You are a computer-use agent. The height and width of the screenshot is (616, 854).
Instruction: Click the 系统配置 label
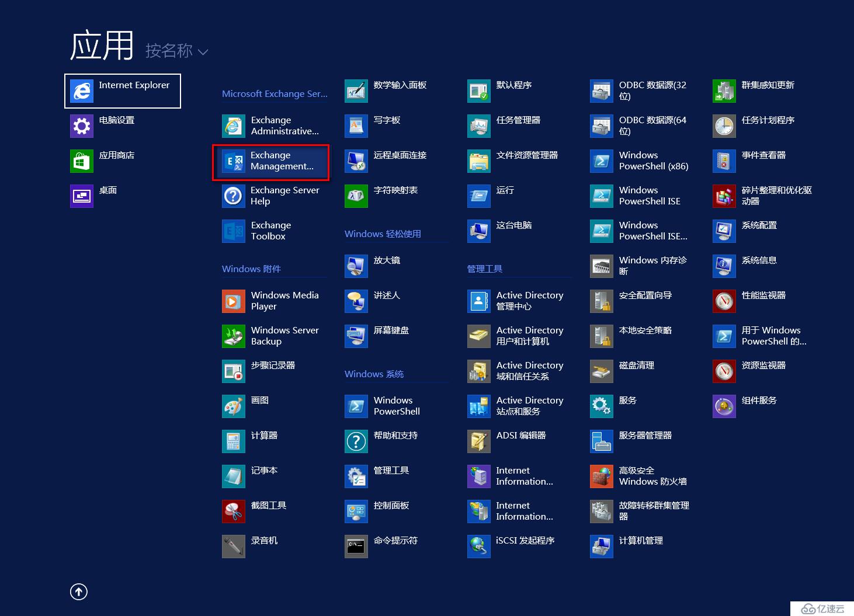[x=759, y=225]
